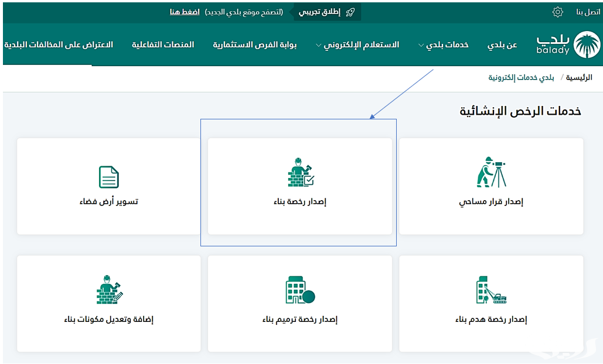Click the document icon for تسوير أرض فضاء
The image size is (603, 364).
tap(109, 177)
